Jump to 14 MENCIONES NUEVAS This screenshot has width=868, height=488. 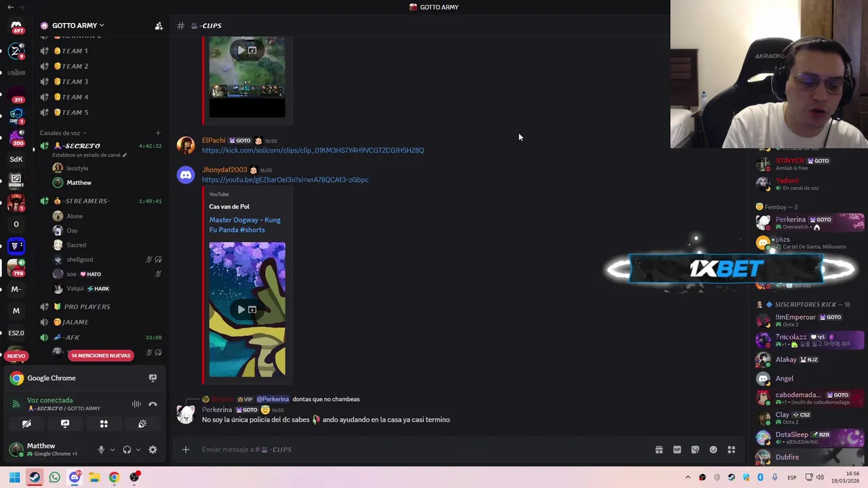coord(100,355)
